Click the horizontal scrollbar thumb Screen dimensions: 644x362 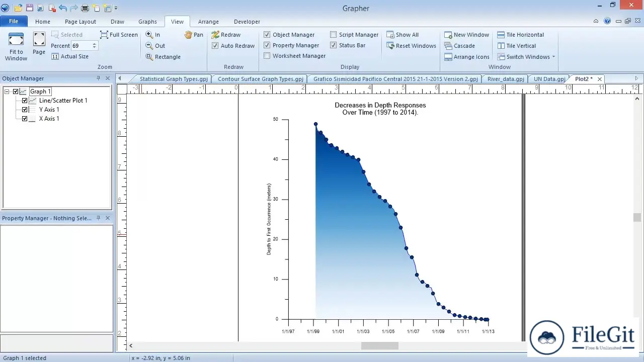pyautogui.click(x=380, y=346)
